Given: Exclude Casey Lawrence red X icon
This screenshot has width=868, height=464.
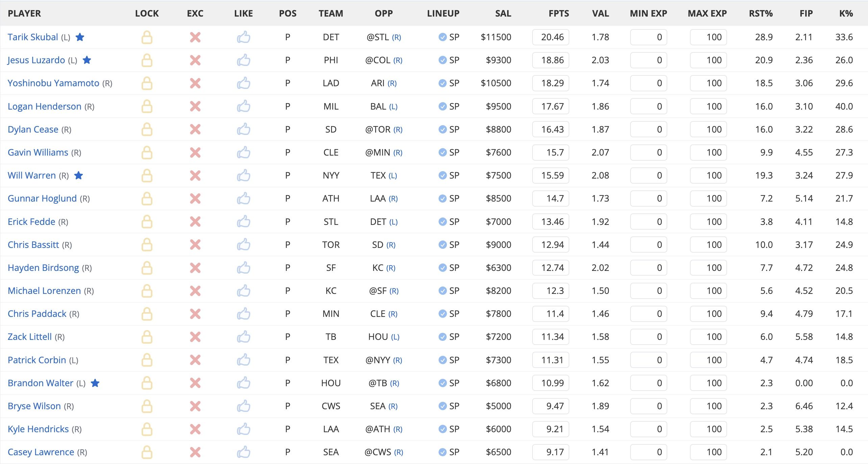Looking at the screenshot, I should pyautogui.click(x=195, y=452).
